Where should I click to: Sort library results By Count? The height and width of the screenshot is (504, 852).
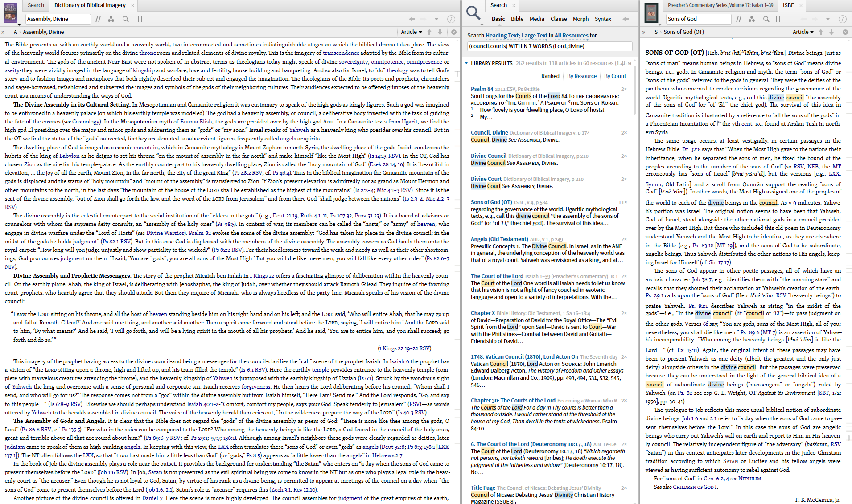(x=615, y=76)
